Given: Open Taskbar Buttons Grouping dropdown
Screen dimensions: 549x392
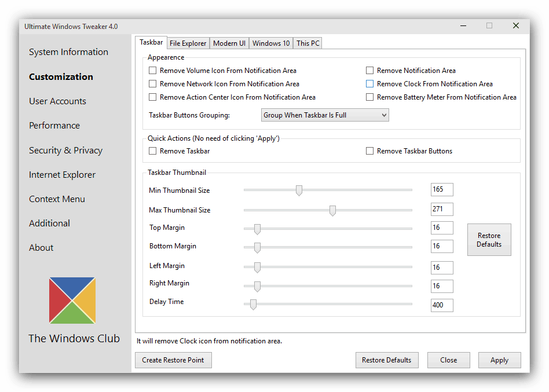Looking at the screenshot, I should 325,115.
